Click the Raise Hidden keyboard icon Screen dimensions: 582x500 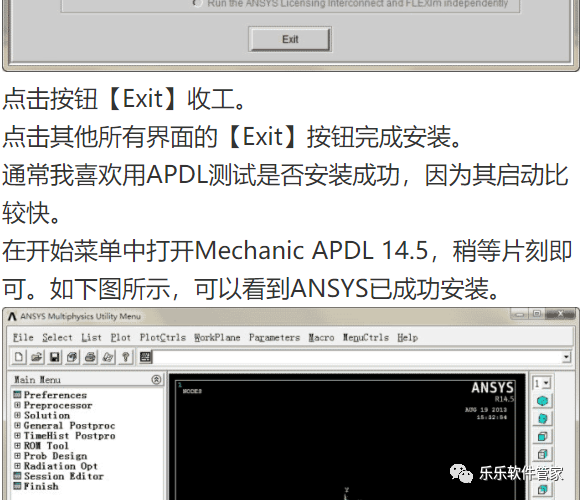click(146, 357)
